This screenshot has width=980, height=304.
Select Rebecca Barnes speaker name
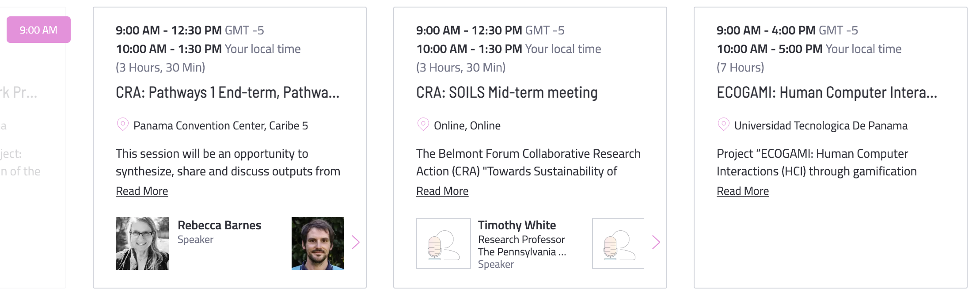tap(219, 225)
